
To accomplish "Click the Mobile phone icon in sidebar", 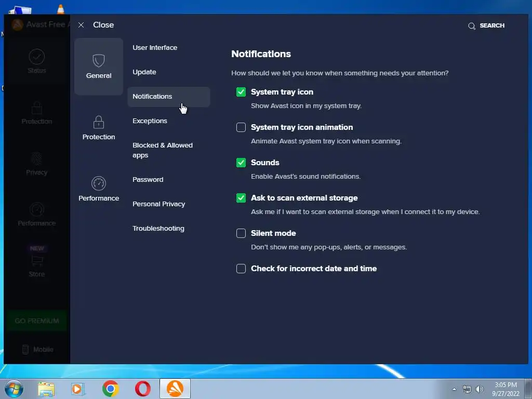I will tap(25, 350).
